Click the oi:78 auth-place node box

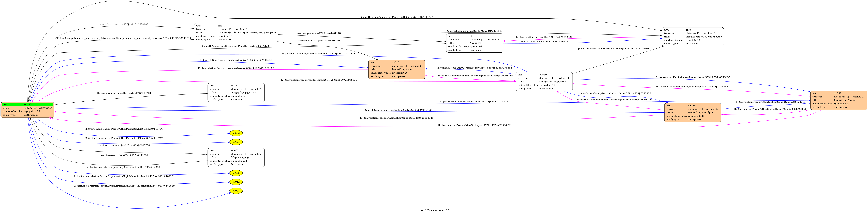tap(692, 37)
